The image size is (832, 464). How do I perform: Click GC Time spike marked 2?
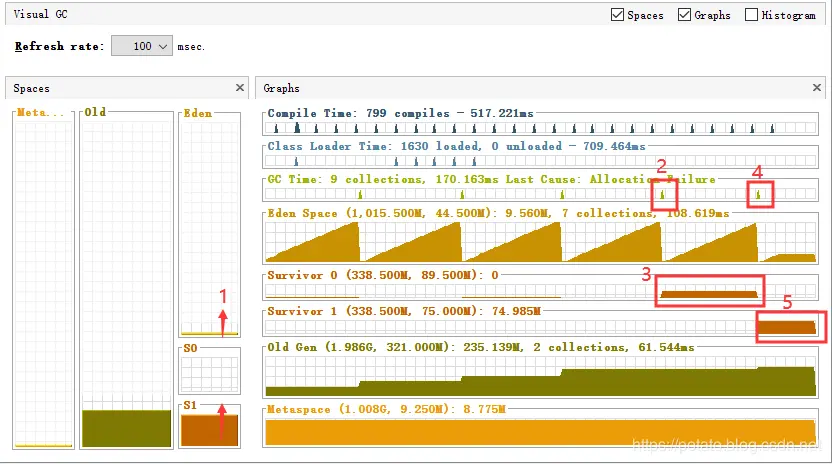(662, 195)
